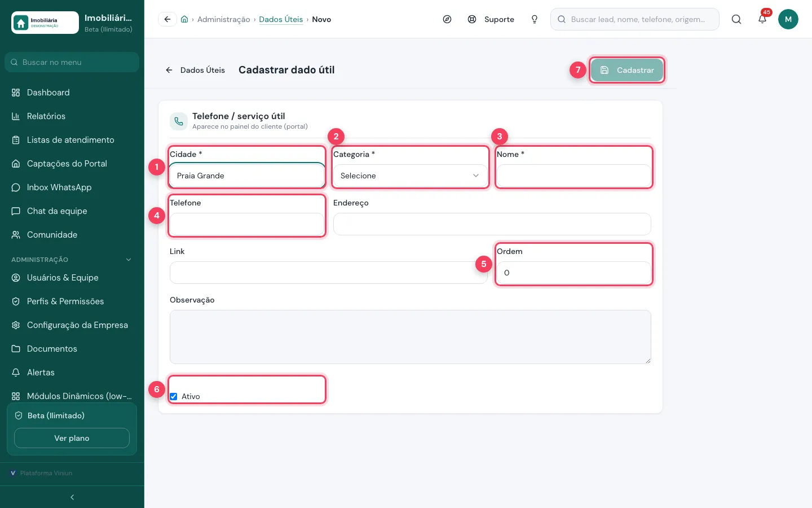Click the Administração breadcrumb

tap(223, 19)
